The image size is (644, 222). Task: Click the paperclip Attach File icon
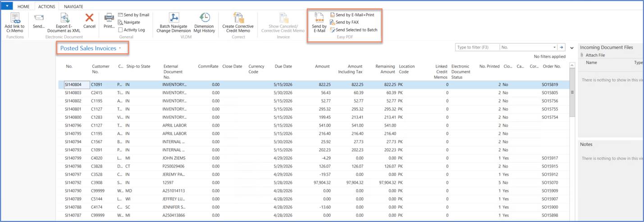(x=582, y=55)
